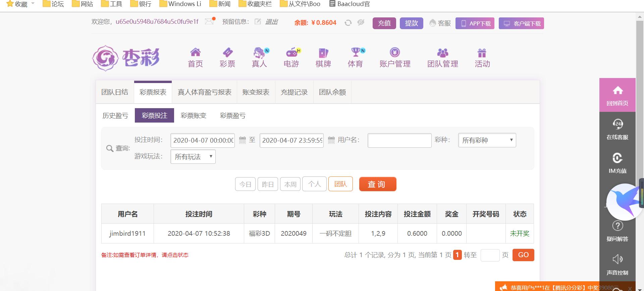The height and width of the screenshot is (291, 644).
Task: Open start date calendar picker icon
Action: tap(242, 140)
